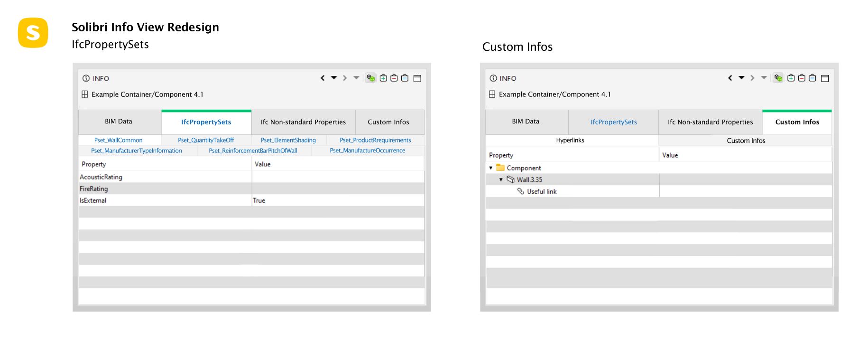Click window layout icon in Custom Infos panel
Screen dimensions: 868x349
tap(825, 78)
